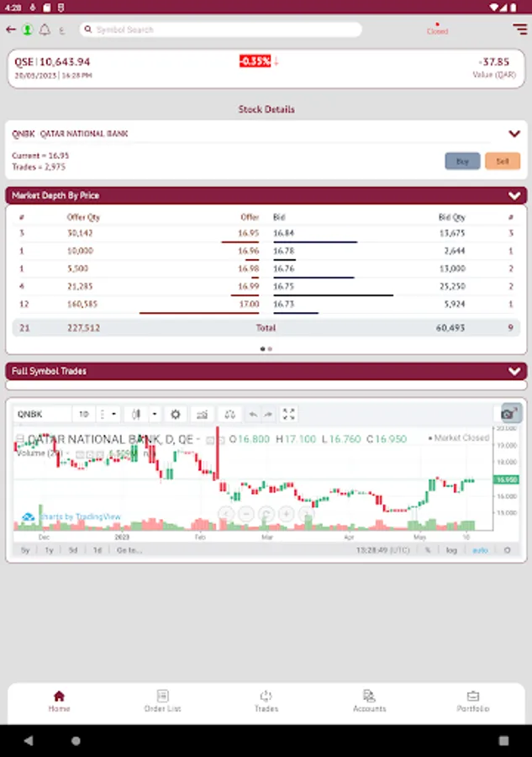Reset the chart view
532x757 pixels.
266,514
